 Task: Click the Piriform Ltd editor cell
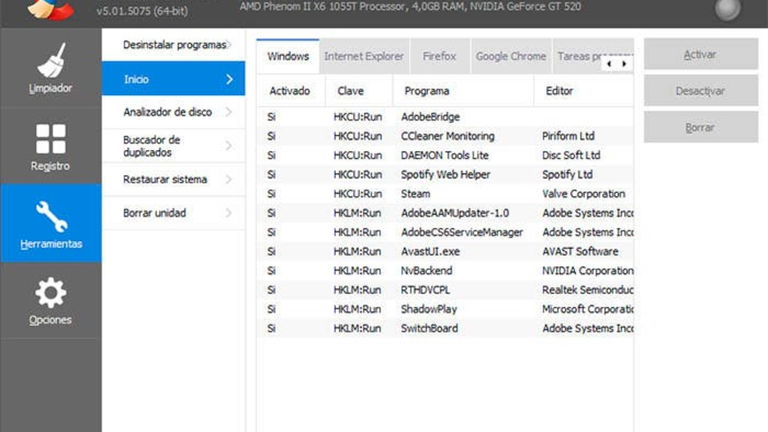pos(568,136)
